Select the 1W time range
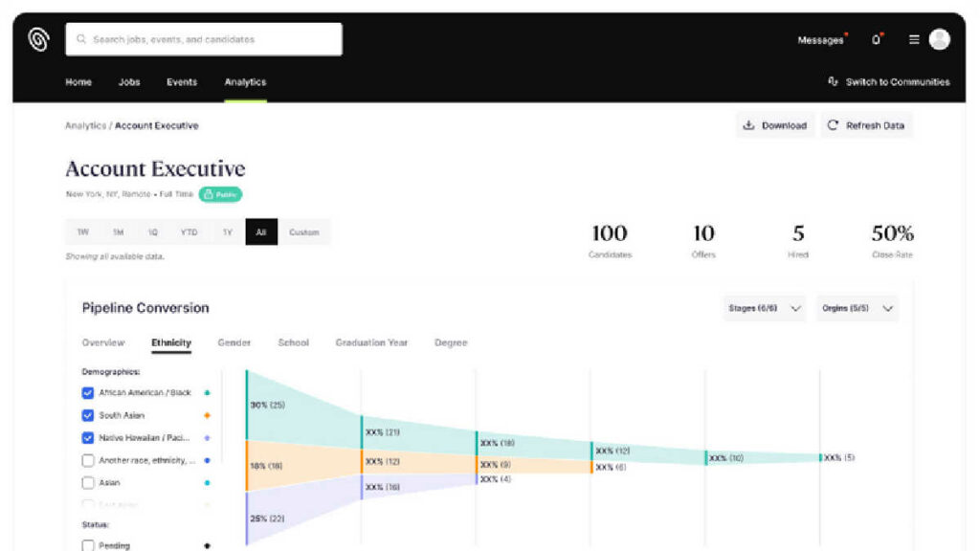 (x=82, y=231)
